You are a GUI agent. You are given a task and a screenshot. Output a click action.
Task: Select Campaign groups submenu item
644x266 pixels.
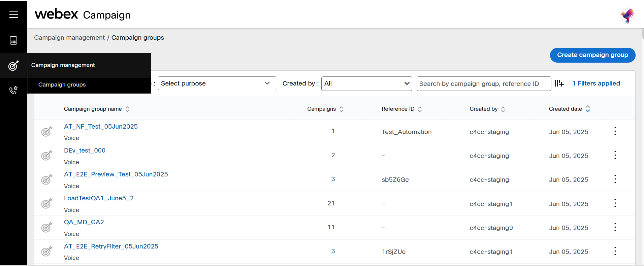(x=89, y=85)
